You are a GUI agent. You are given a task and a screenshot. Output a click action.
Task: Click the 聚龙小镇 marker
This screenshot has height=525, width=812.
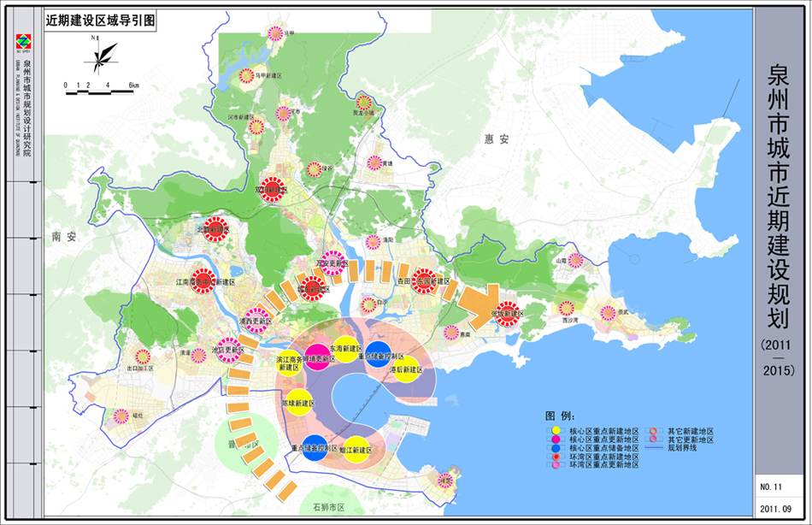[x=364, y=104]
